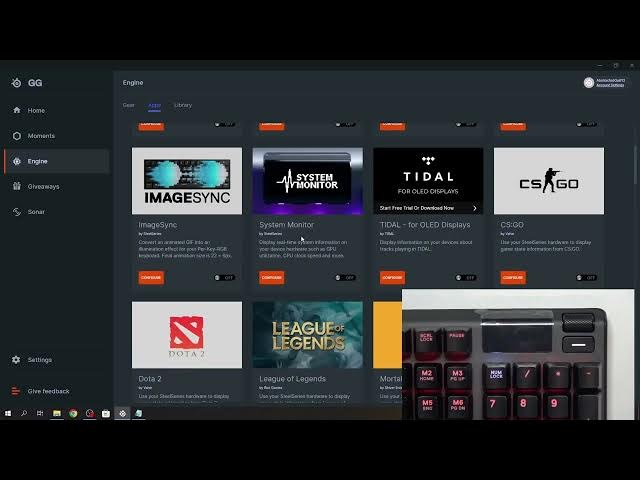Click the account avatar icon

[589, 83]
